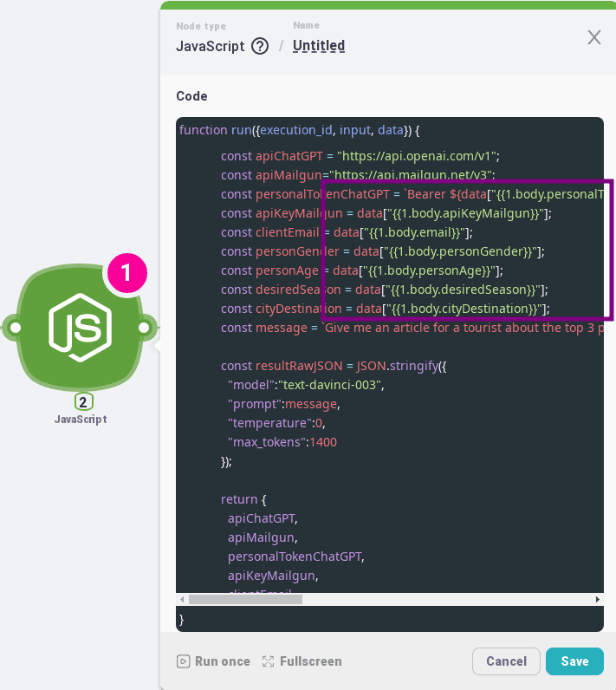
Task: Click the pink step badge numbered 1
Action: [126, 273]
